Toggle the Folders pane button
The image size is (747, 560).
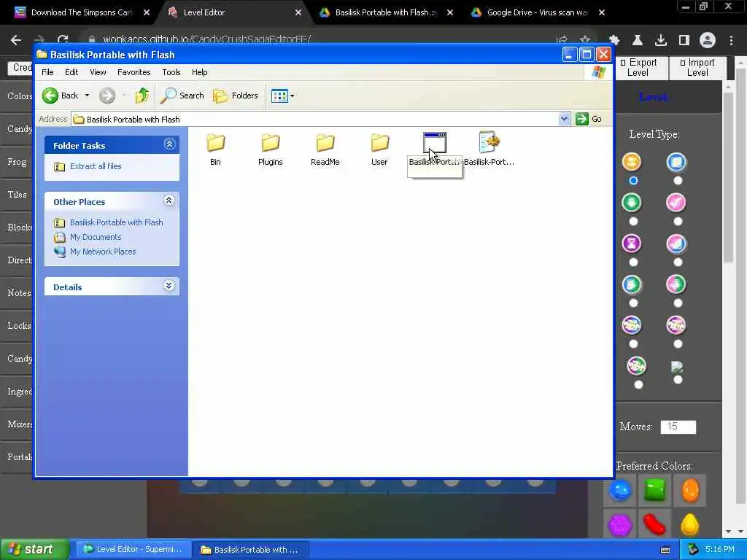click(236, 96)
